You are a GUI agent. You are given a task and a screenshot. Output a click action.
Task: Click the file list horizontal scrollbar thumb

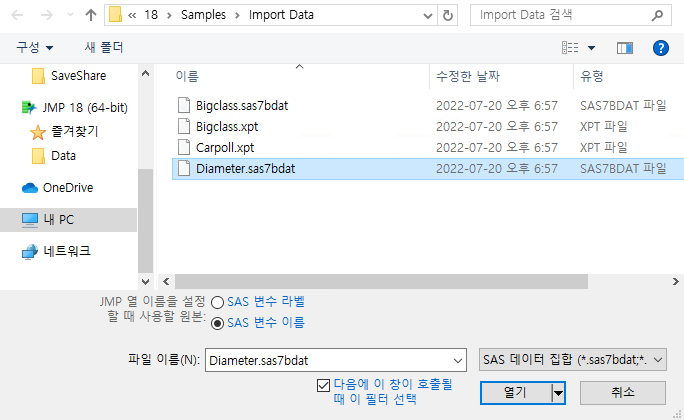click(x=381, y=282)
